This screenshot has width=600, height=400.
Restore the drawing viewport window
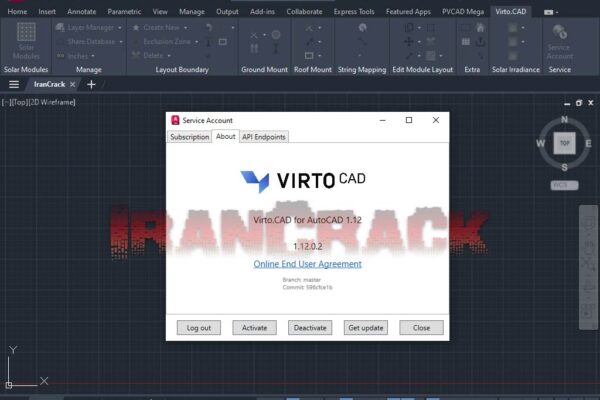(x=579, y=103)
